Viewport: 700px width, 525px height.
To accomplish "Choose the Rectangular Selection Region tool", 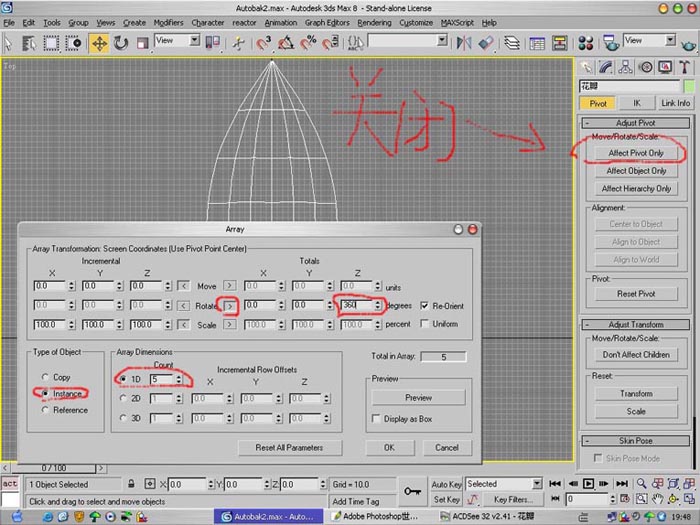I will pos(51,43).
